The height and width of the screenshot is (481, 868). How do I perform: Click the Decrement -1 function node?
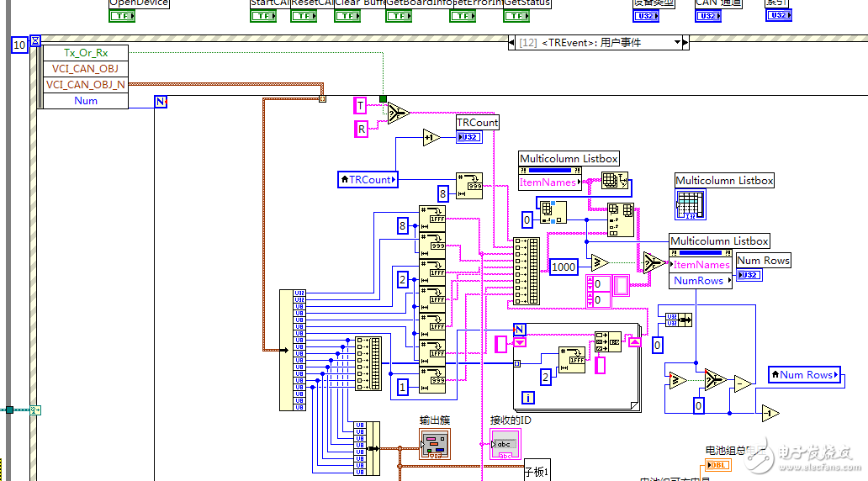coord(770,413)
